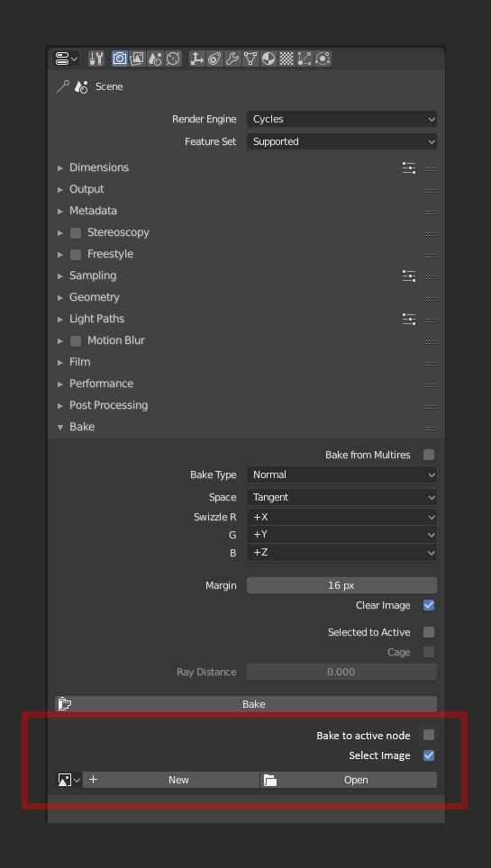Enable the Bake from Multires checkbox
Viewport: 491px width, 868px height.
pyautogui.click(x=429, y=455)
